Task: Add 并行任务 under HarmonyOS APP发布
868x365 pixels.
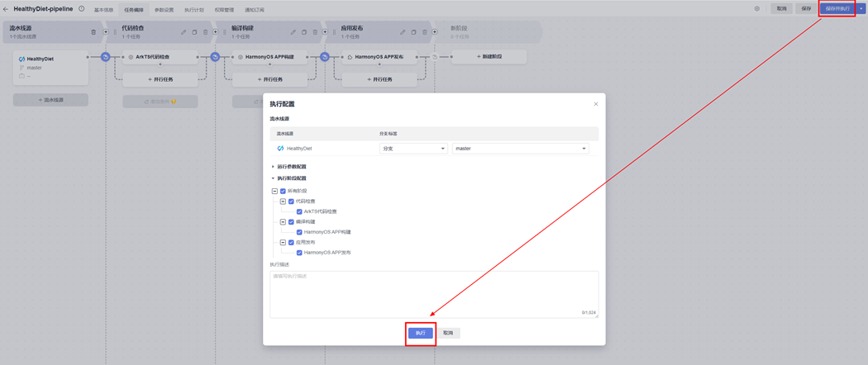Action: pos(379,79)
